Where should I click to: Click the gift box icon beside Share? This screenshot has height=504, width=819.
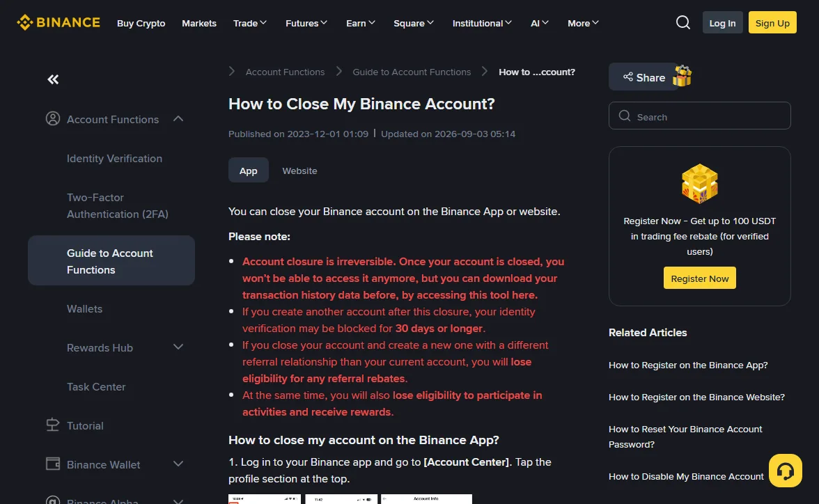682,77
